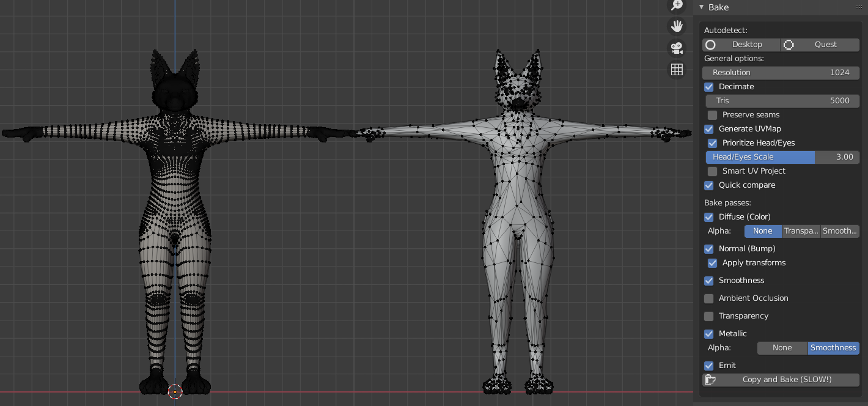The width and height of the screenshot is (868, 406).
Task: Click the 3D cursor at origin
Action: pos(175,391)
